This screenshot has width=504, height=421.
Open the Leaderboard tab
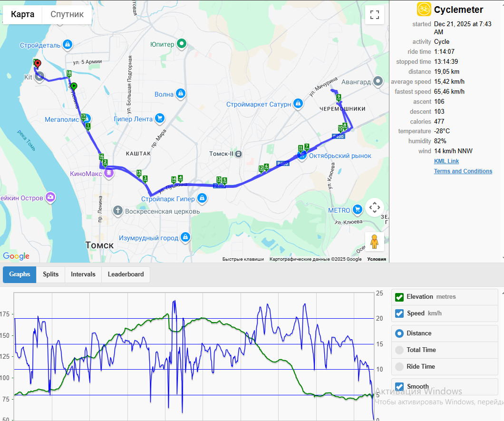pyautogui.click(x=126, y=274)
